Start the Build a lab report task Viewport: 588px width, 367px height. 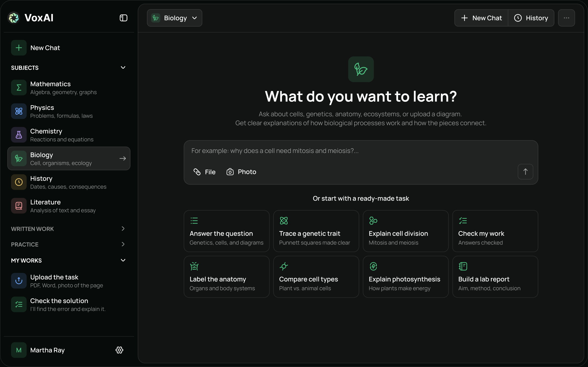coord(495,277)
